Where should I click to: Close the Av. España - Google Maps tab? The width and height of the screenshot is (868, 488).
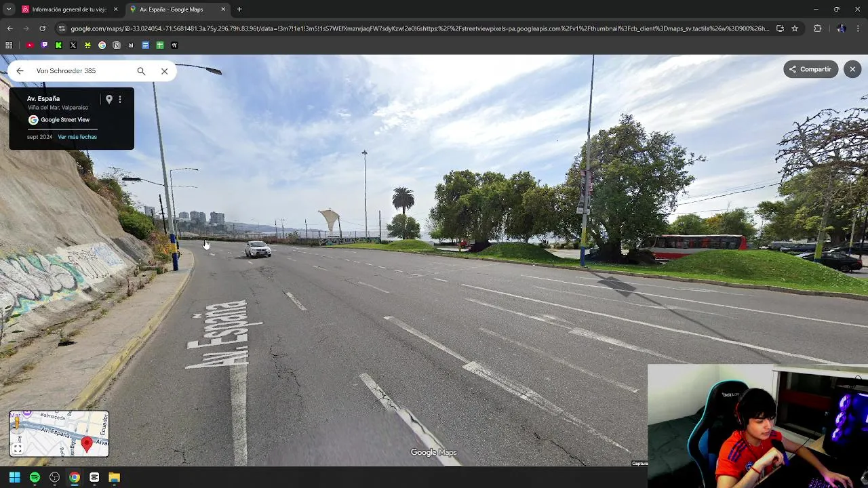pyautogui.click(x=223, y=9)
